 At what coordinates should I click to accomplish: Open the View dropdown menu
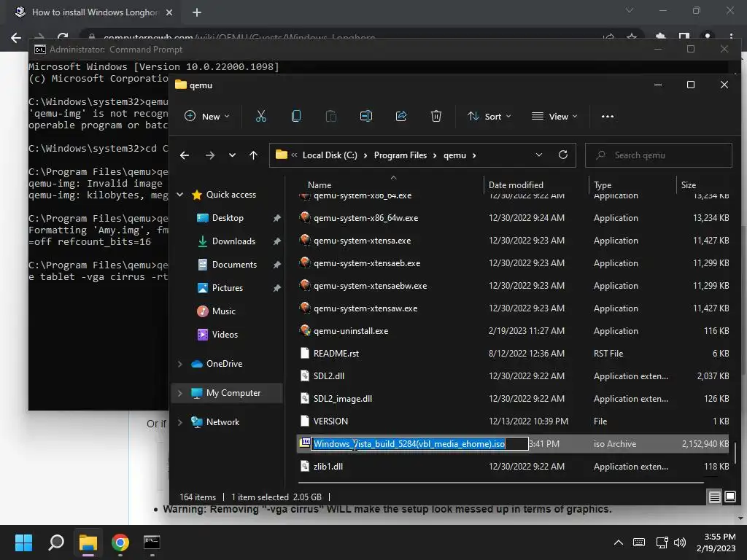[x=554, y=116]
